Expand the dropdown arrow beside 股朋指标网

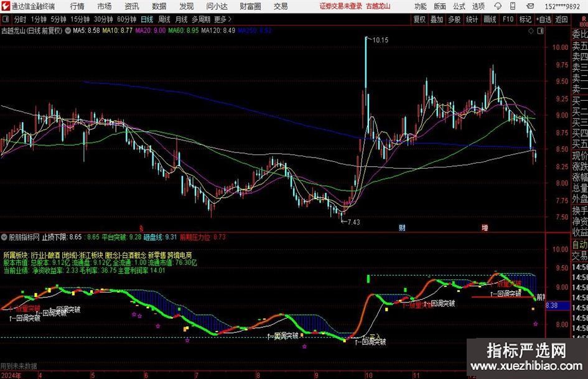pyautogui.click(x=4, y=237)
